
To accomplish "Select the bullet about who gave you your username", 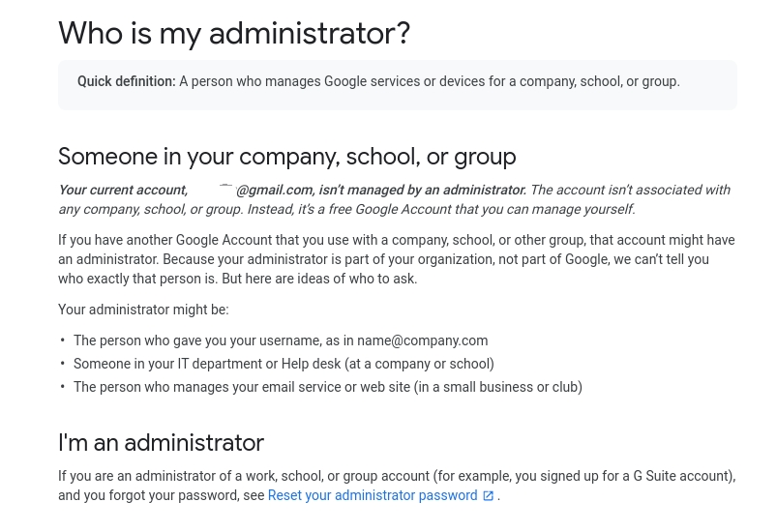I will click(281, 340).
